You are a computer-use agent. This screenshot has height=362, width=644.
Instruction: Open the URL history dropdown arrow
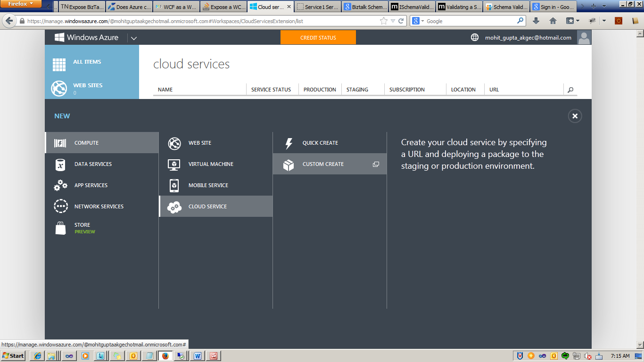coord(393,21)
